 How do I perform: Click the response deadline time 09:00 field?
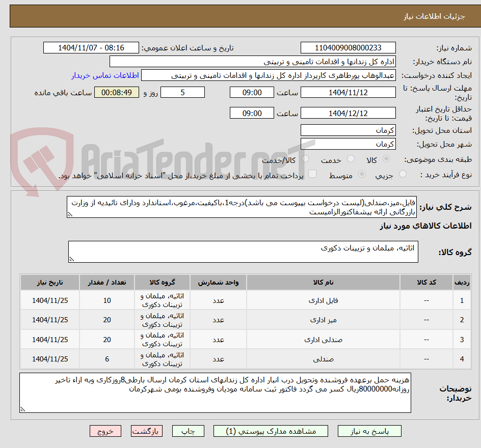252,92
